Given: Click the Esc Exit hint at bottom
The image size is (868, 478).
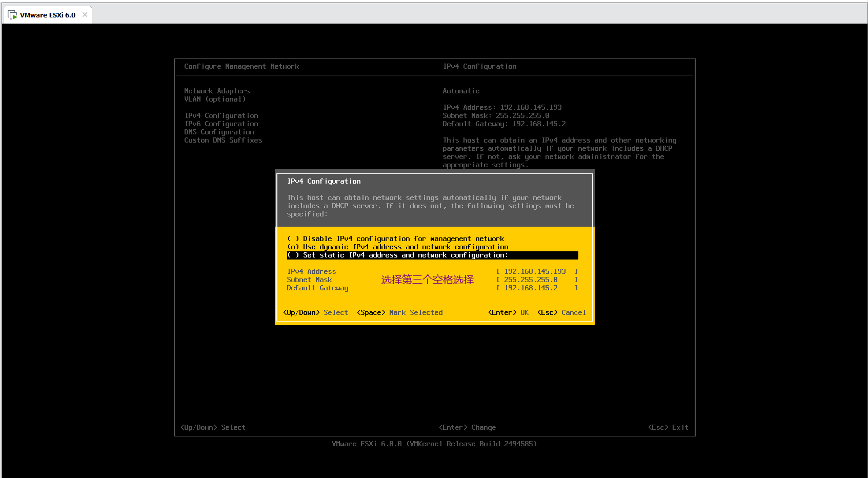Looking at the screenshot, I should pyautogui.click(x=668, y=427).
